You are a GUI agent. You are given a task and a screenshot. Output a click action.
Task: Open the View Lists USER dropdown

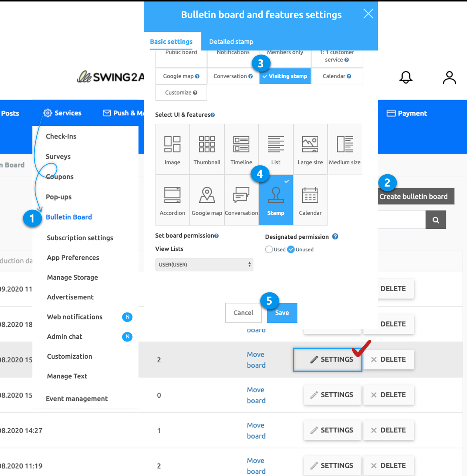[x=204, y=265]
